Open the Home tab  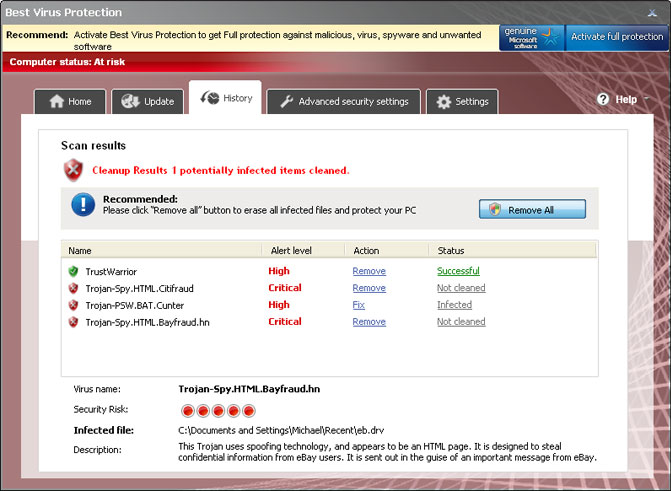tap(70, 101)
